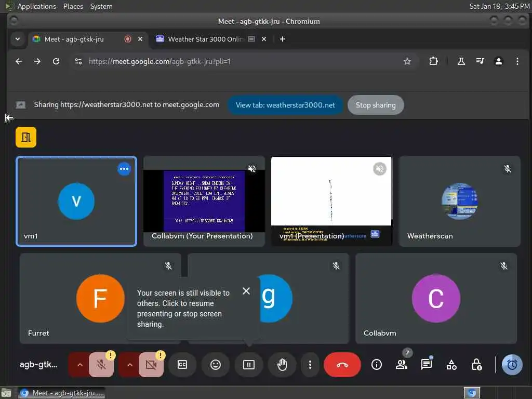Toggle microphone mute in Meet toolbar
This screenshot has width=532, height=399.
pyautogui.click(x=101, y=365)
